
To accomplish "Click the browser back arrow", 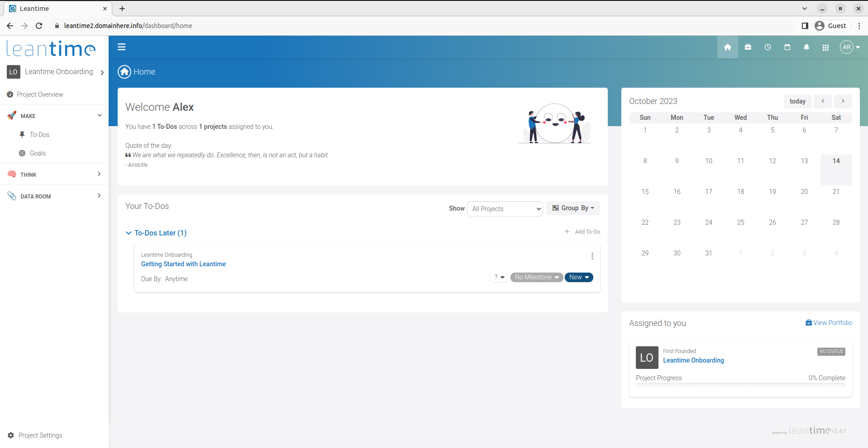I will click(10, 26).
